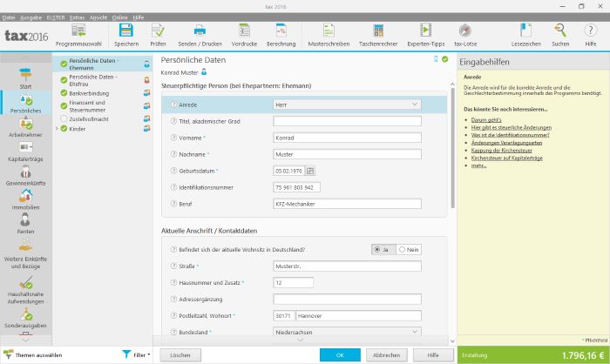Image resolution: width=610 pixels, height=364 pixels.
Task: Click the Erstattung amount 1.796,16 €
Action: pos(583,355)
